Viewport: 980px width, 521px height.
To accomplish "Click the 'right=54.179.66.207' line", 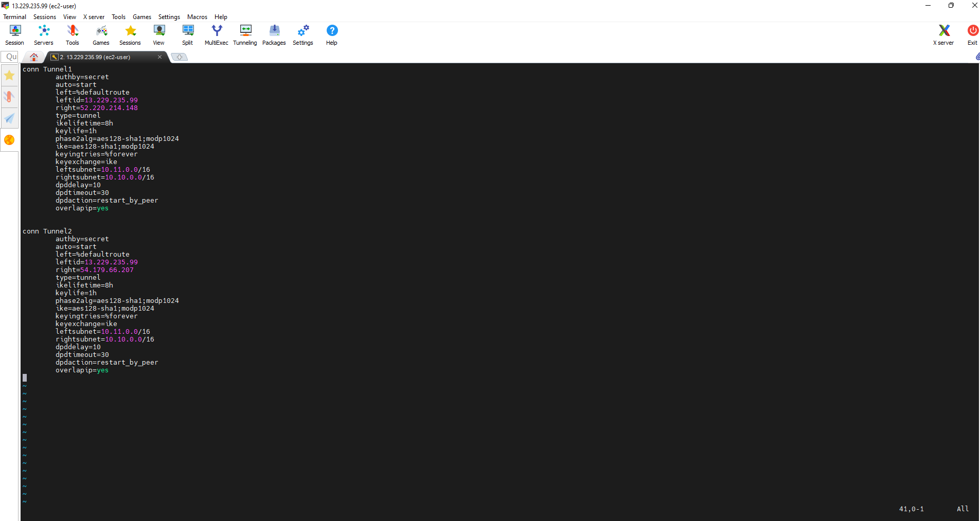I will 95,270.
